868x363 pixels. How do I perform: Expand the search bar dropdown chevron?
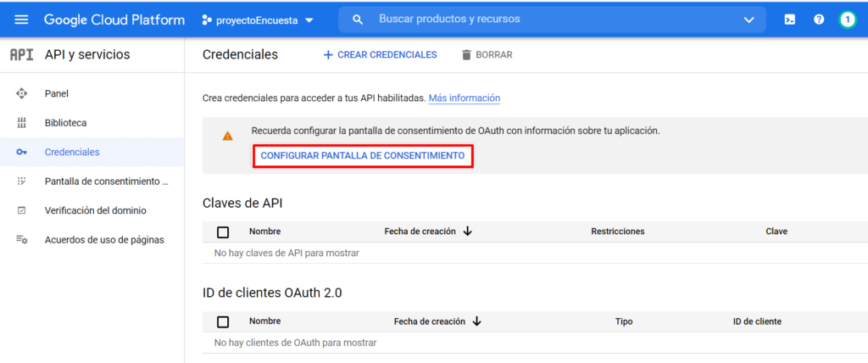pyautogui.click(x=749, y=20)
